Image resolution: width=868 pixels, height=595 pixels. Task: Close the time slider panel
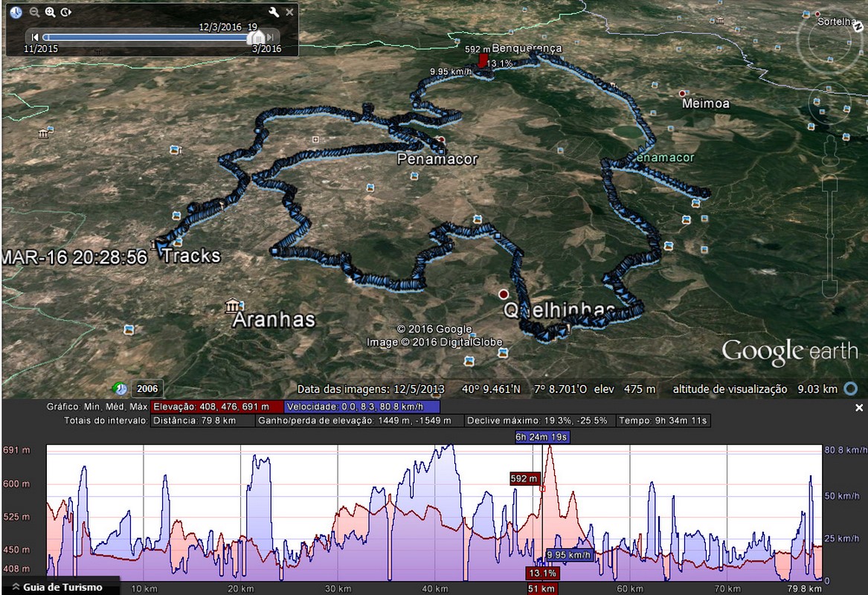pos(289,12)
